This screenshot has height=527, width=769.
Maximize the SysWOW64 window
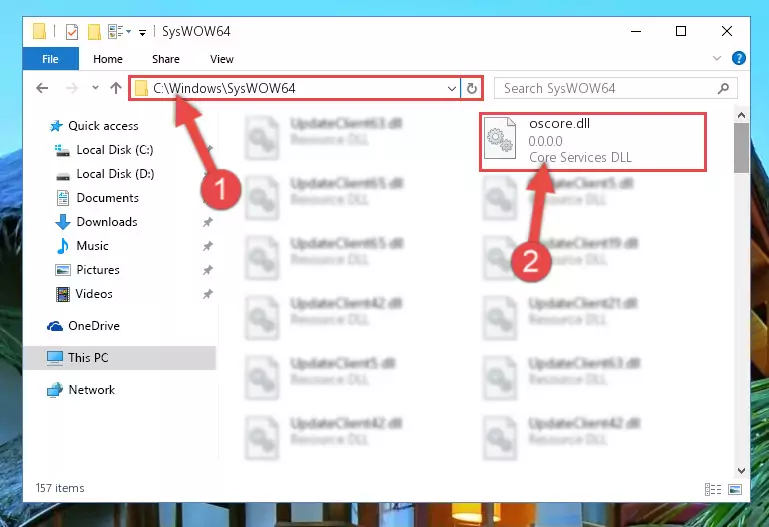(x=681, y=31)
